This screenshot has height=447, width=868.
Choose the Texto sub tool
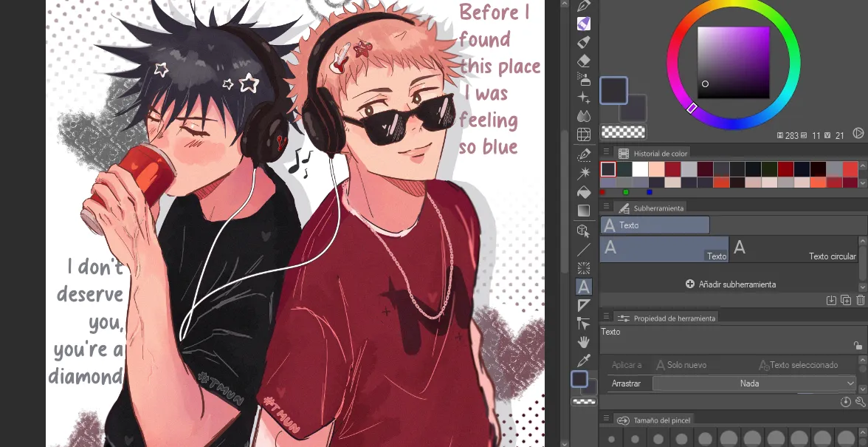pyautogui.click(x=664, y=249)
